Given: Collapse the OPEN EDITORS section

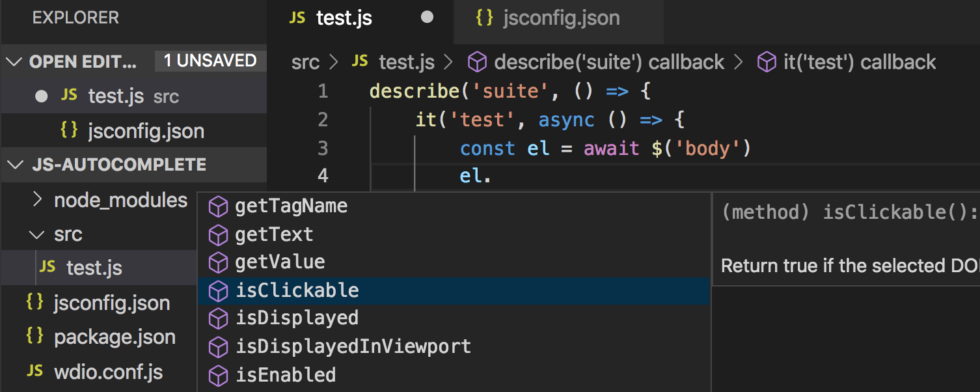Looking at the screenshot, I should (14, 61).
